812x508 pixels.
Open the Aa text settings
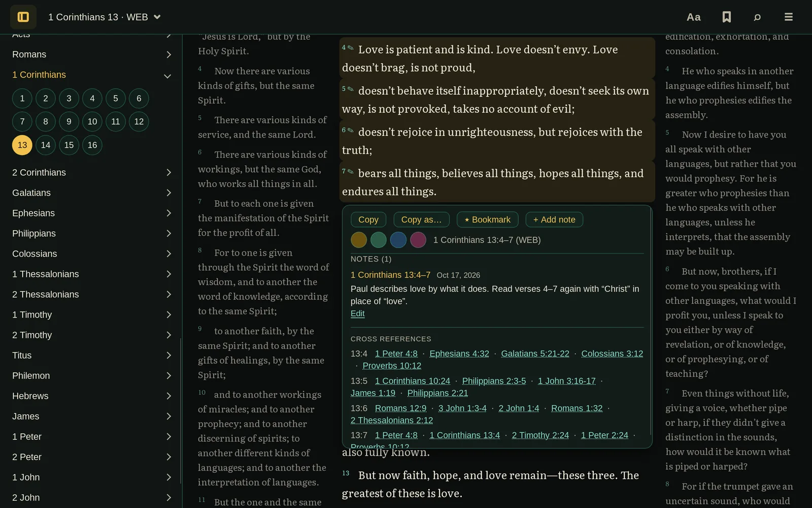[693, 17]
